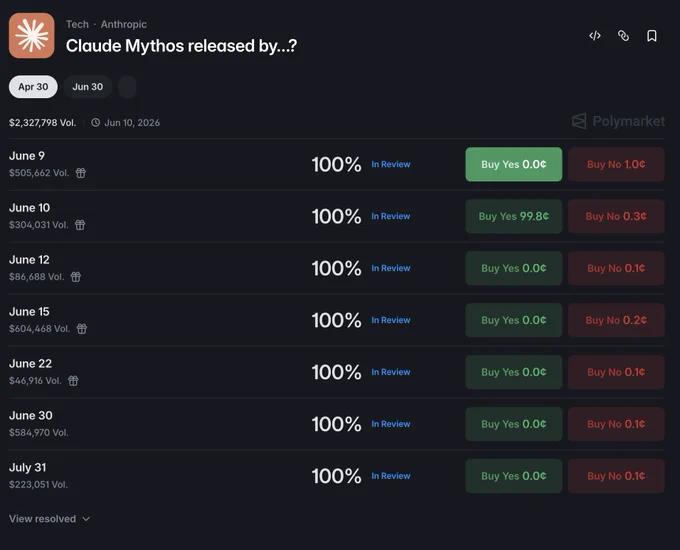Click In Review status for June 10

coord(391,216)
